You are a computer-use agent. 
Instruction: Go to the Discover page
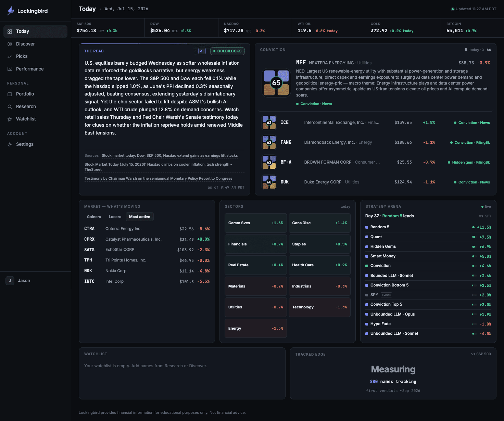tap(35, 44)
